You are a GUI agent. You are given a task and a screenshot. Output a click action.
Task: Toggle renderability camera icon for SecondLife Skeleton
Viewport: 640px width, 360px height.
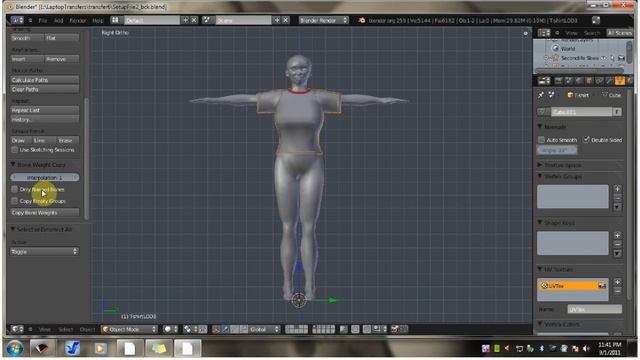click(622, 58)
